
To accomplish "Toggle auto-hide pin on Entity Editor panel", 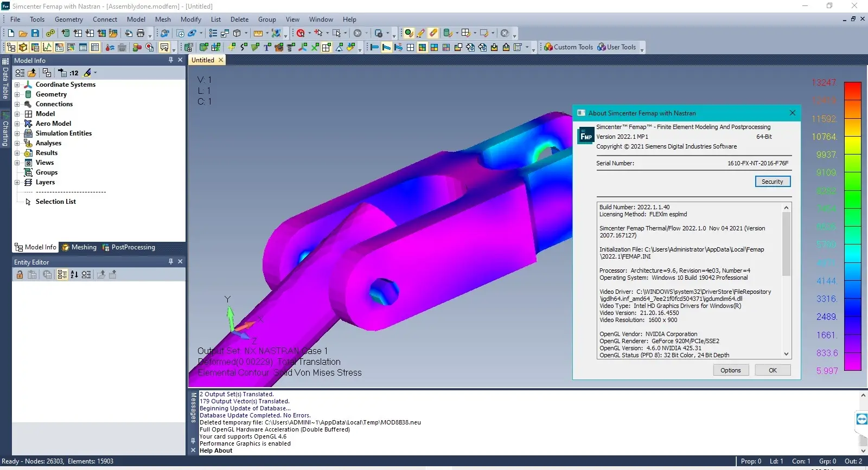I will point(171,262).
